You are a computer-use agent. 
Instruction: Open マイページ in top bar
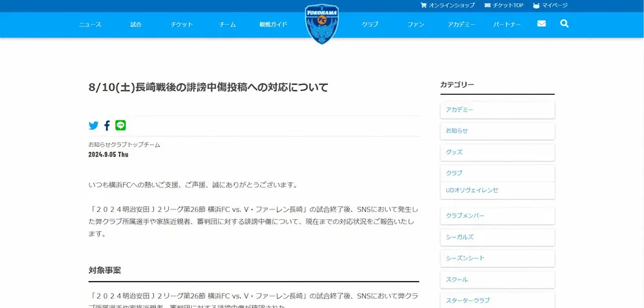coord(550,5)
